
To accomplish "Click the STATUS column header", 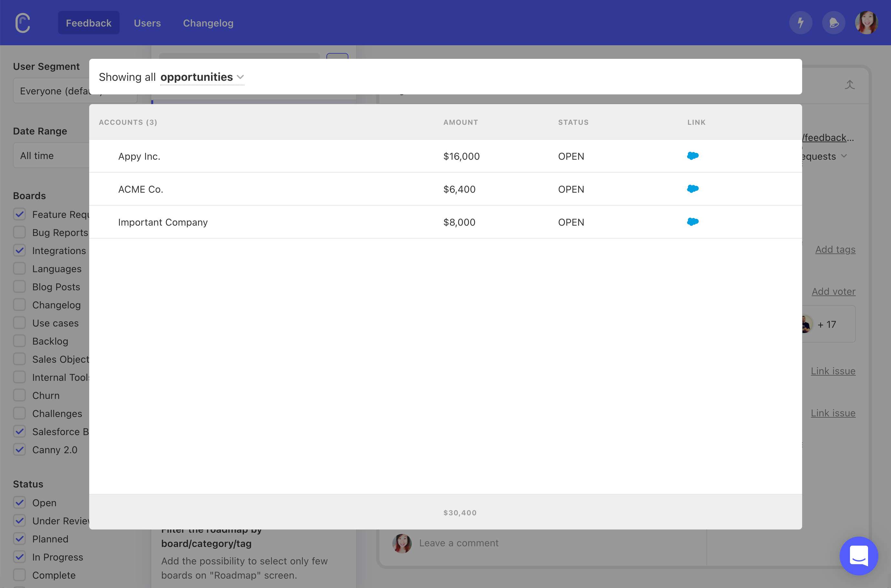I will point(573,122).
